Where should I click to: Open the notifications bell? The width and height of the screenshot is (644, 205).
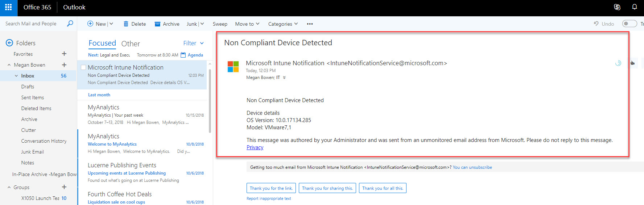coord(635,7)
